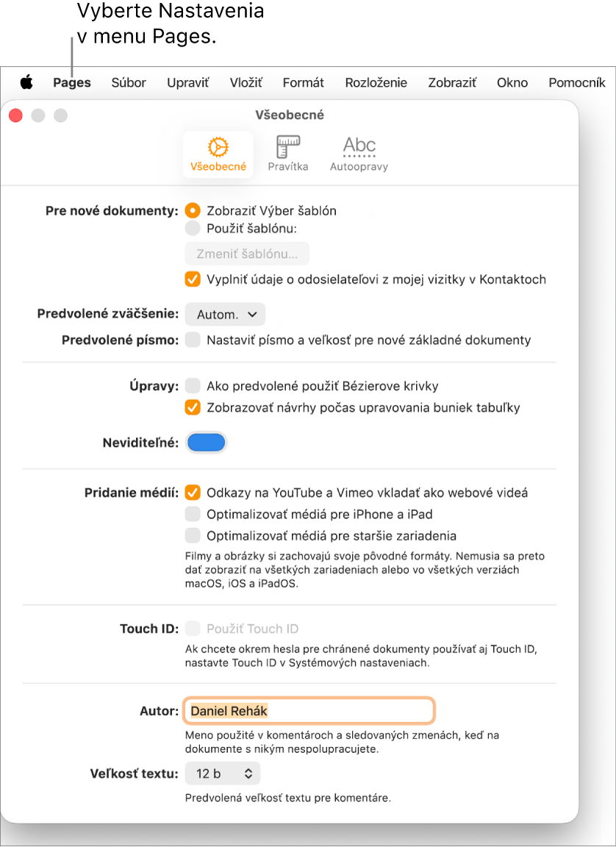Uncheck Vyplniť údaje o odosielateľovi checkbox
This screenshot has width=616, height=847.
193,279
